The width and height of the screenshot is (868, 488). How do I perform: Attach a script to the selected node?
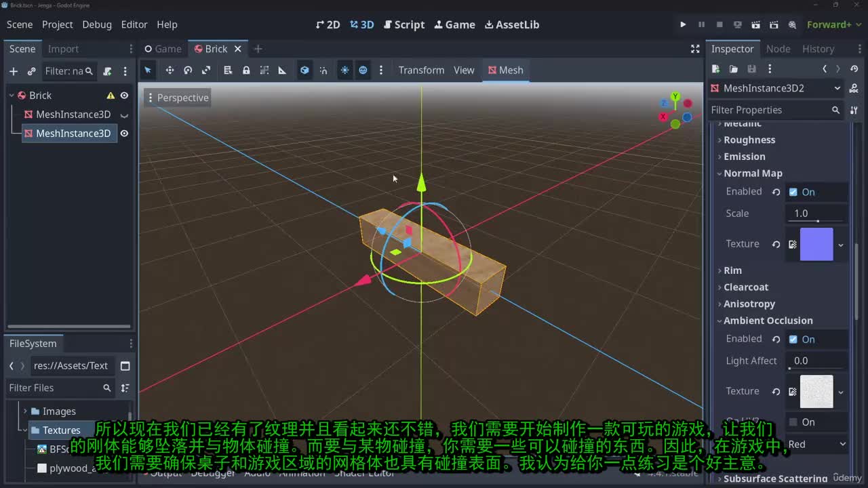pyautogui.click(x=107, y=71)
